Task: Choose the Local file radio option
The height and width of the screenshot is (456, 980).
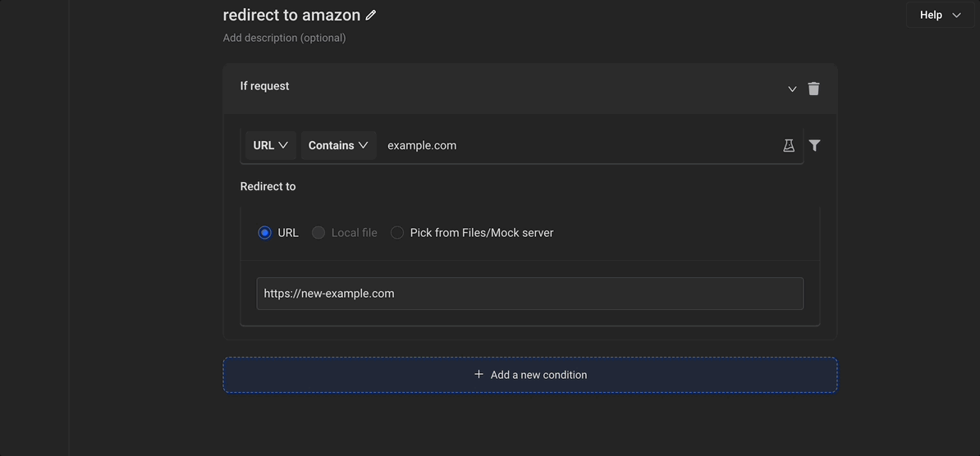Action: 318,233
